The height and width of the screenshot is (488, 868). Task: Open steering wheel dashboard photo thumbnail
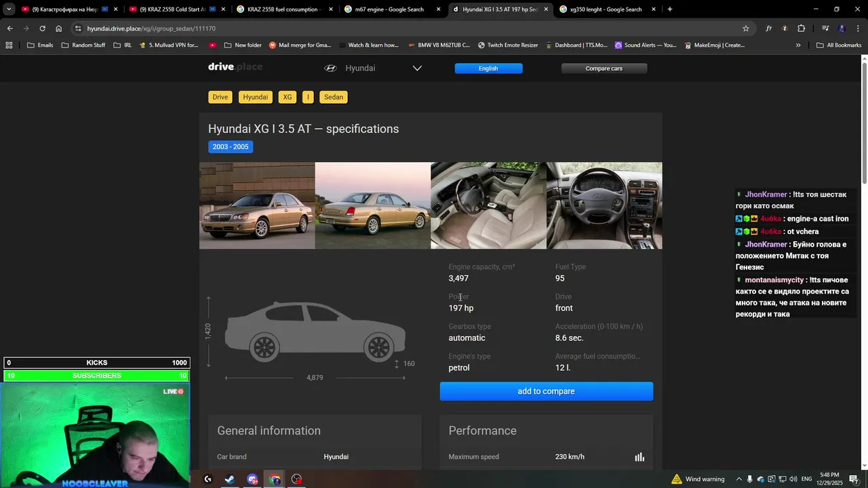(x=604, y=205)
